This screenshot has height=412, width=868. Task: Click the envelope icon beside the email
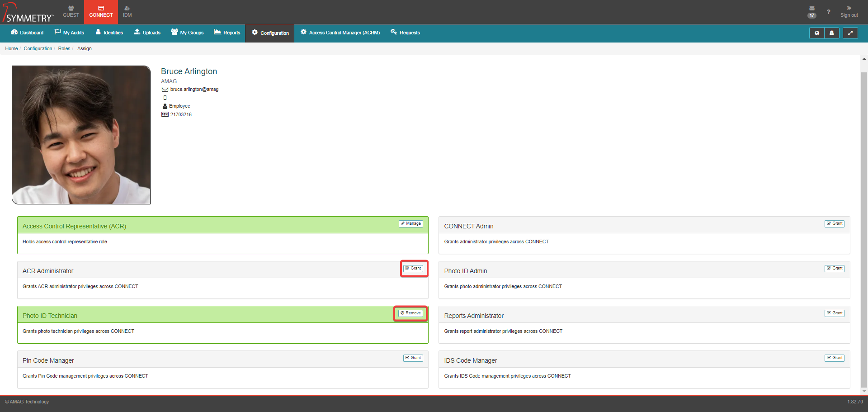(165, 90)
